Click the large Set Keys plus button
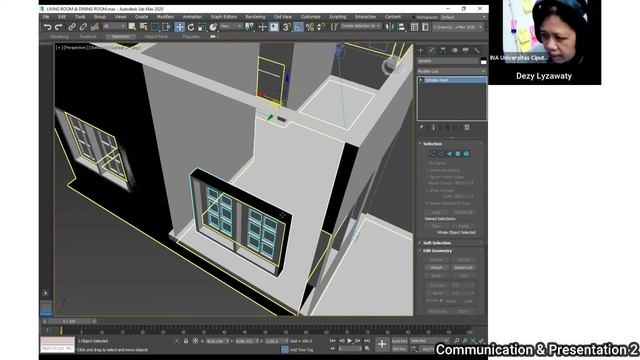This screenshot has width=640, height=360. pyautogui.click(x=382, y=344)
